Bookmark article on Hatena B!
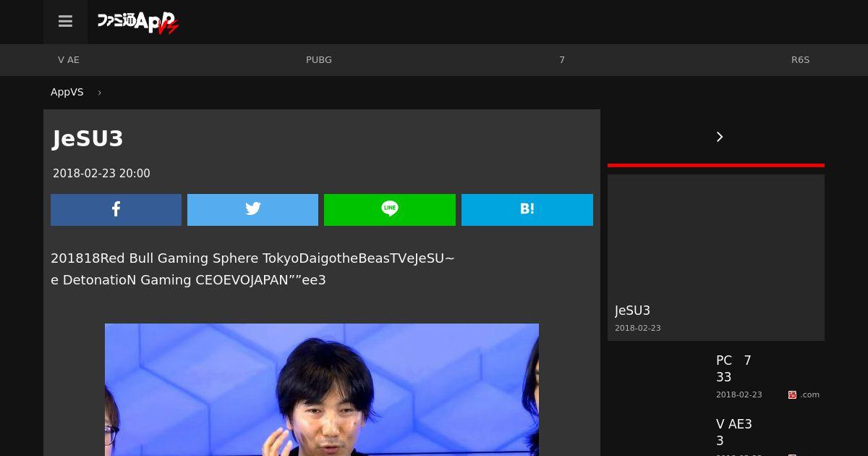Viewport: 868px width, 456px height. pos(527,209)
